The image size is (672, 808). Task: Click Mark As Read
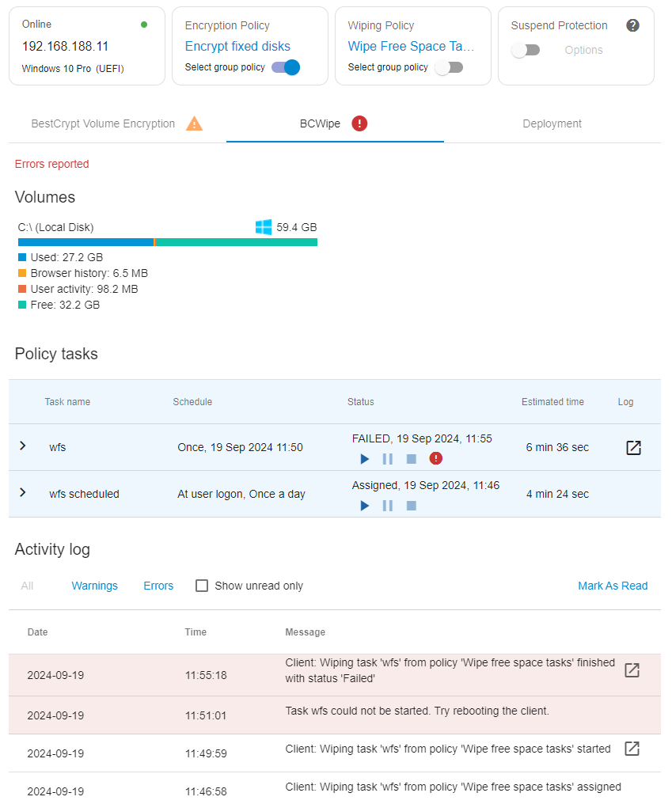point(613,586)
